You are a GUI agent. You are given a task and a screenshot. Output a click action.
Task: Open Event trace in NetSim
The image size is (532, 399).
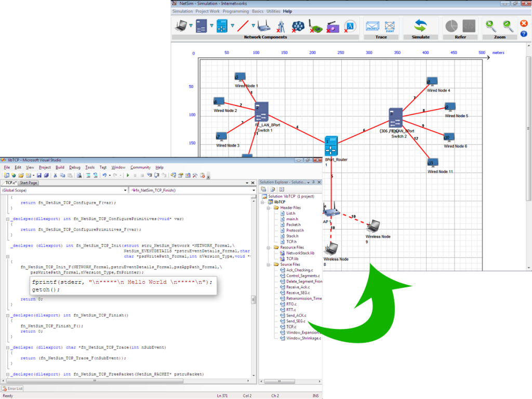click(390, 26)
